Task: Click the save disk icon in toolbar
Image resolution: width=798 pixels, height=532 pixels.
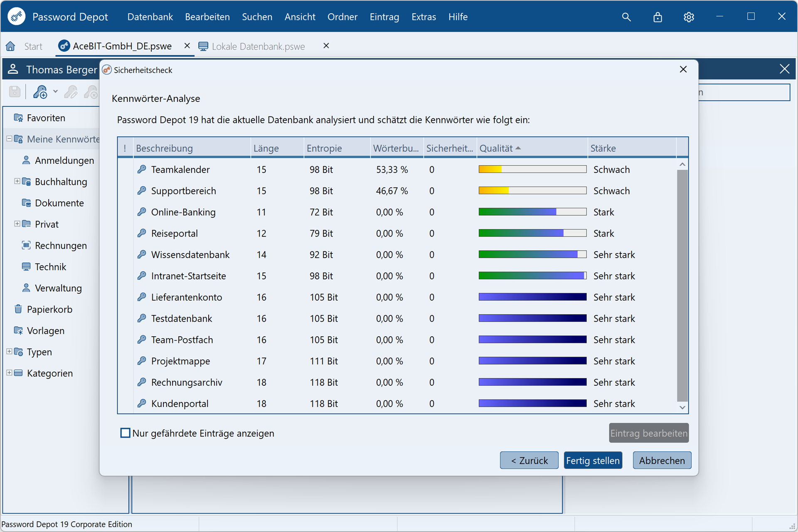Action: 15,91
